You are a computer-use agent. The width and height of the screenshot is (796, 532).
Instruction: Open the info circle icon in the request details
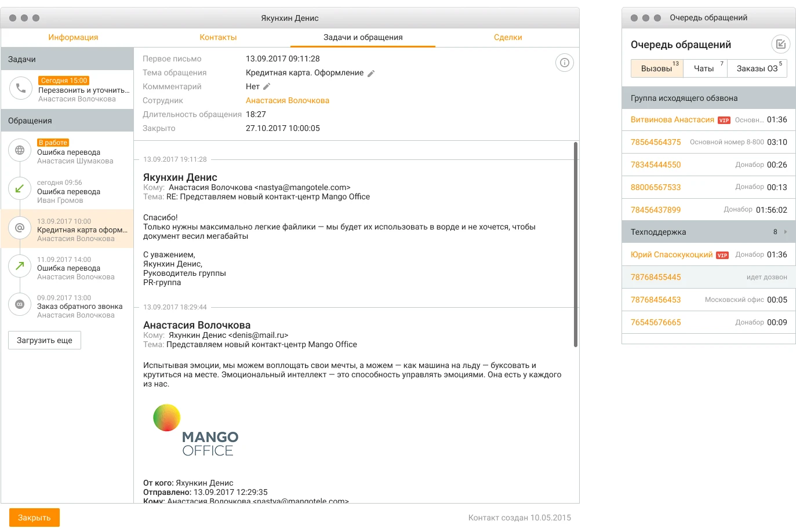coord(564,63)
